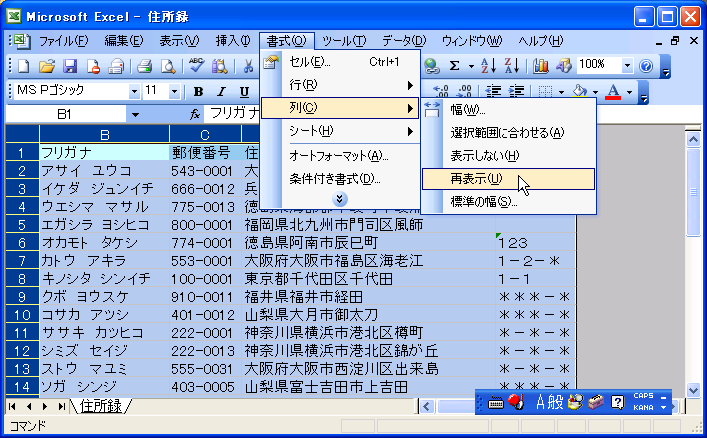Open the Borders dropdown arrow
707x438 pixels.
click(x=561, y=92)
